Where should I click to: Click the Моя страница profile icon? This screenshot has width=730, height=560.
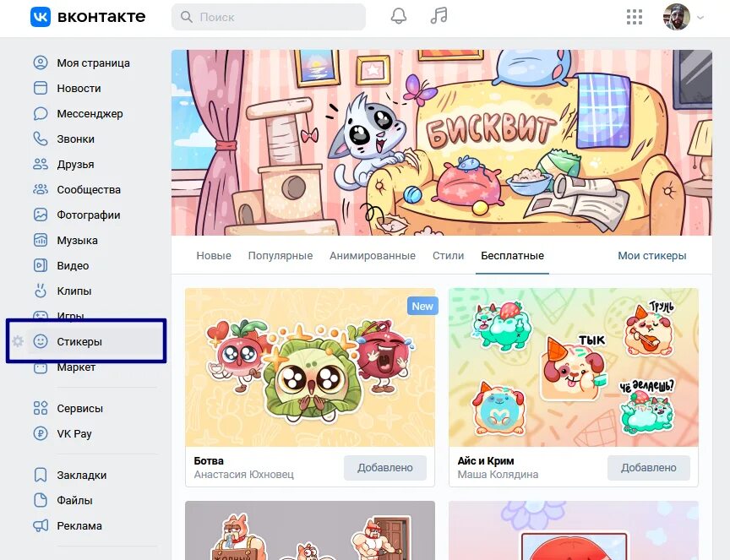point(41,63)
